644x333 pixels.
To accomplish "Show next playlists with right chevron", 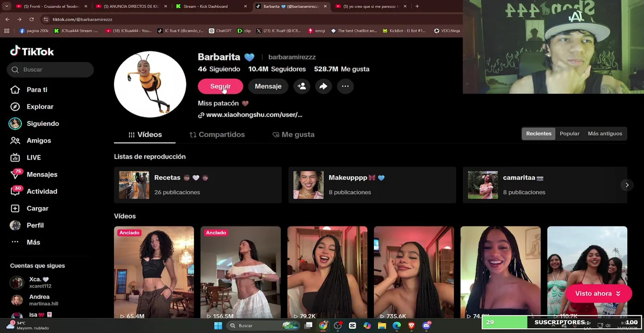I will click(x=627, y=185).
